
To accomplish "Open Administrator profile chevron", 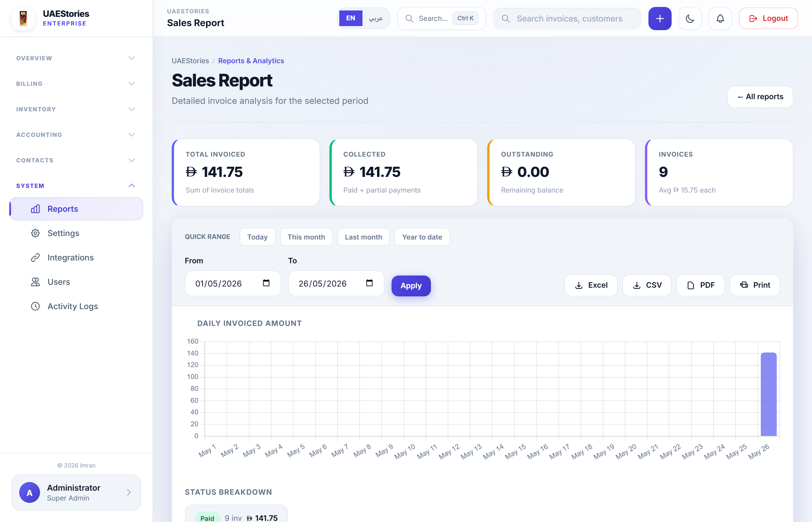I will point(129,492).
